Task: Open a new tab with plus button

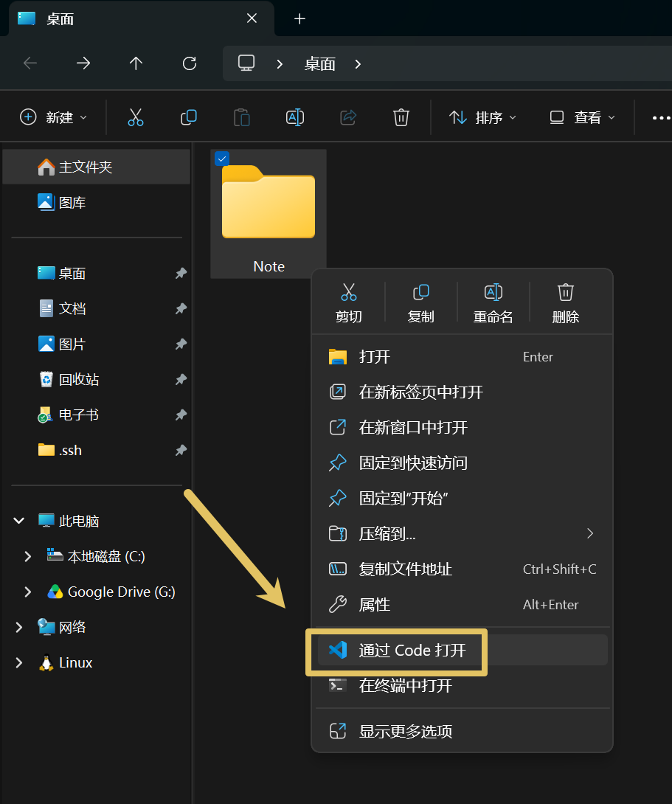Action: pyautogui.click(x=299, y=19)
